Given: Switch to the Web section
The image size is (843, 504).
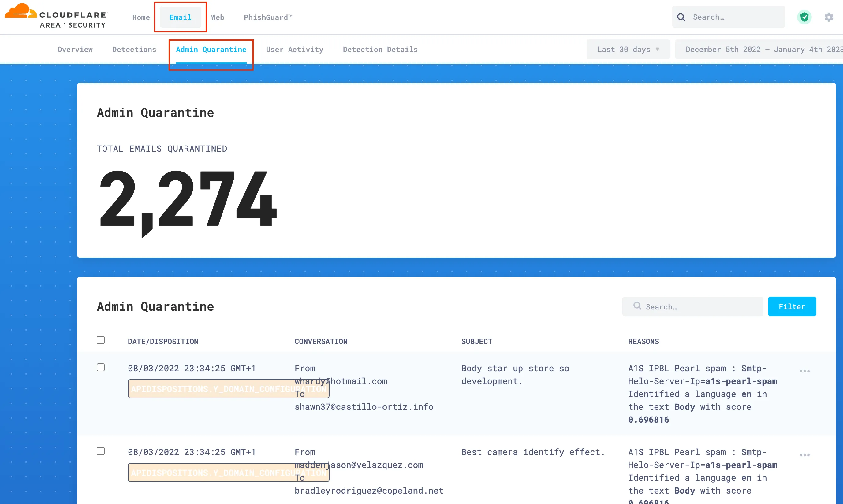Looking at the screenshot, I should [x=218, y=17].
